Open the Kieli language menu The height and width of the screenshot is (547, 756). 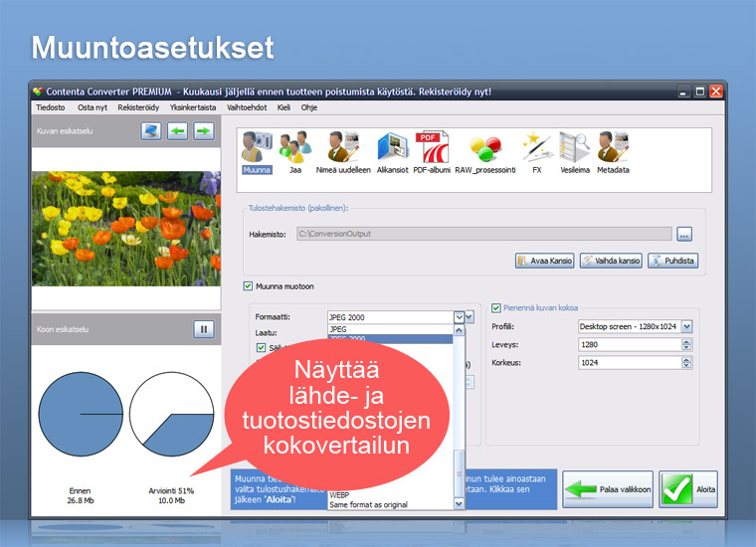283,107
